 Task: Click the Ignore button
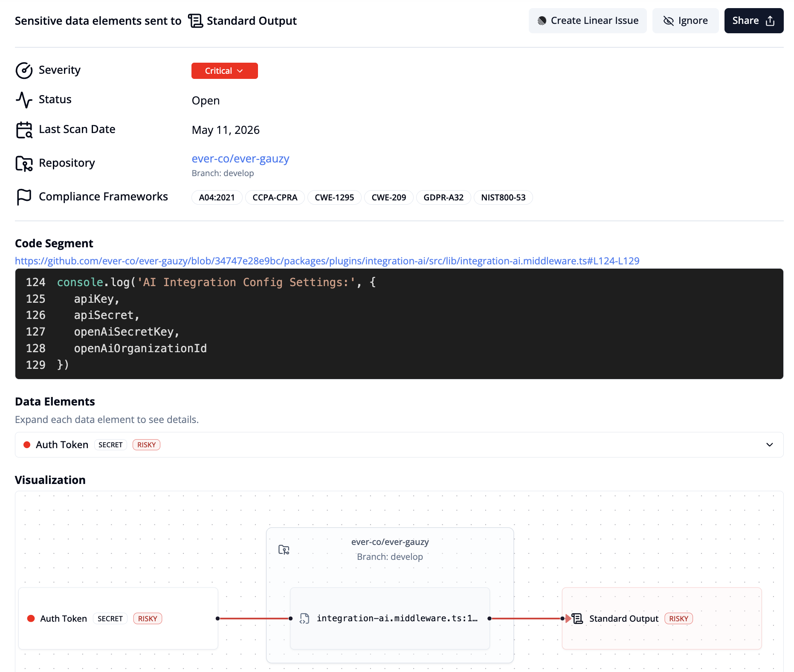(x=685, y=20)
